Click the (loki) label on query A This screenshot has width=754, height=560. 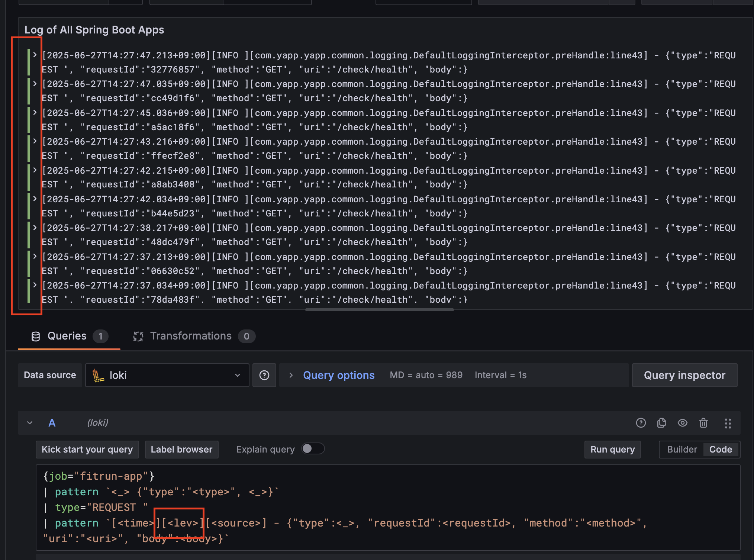98,423
